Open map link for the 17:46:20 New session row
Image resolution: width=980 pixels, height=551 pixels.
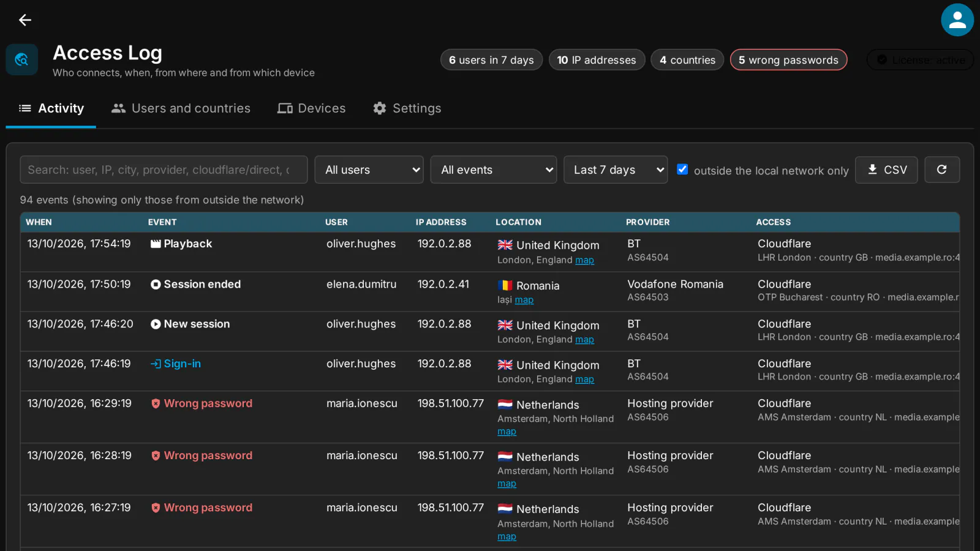tap(584, 340)
